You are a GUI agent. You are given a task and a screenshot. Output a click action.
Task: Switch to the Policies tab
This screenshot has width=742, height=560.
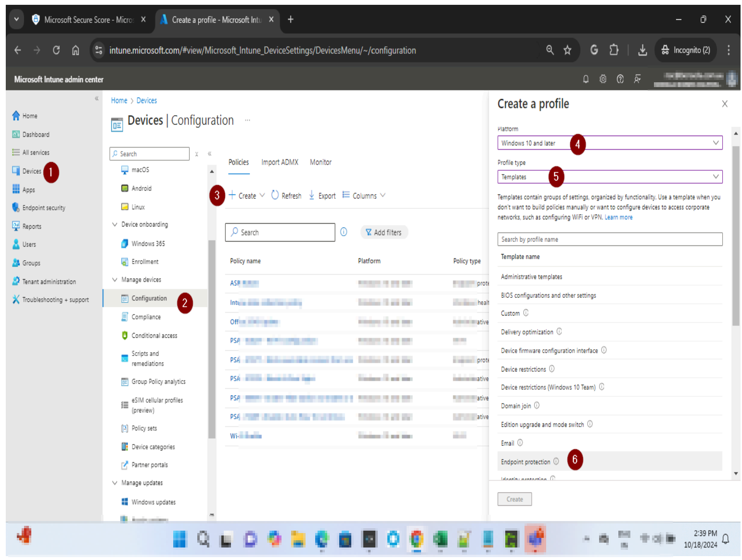click(x=239, y=163)
